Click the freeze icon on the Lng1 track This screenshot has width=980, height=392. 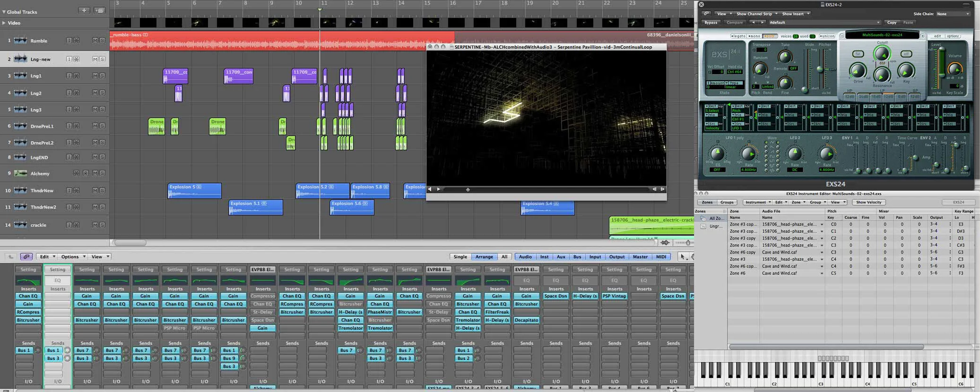(76, 76)
